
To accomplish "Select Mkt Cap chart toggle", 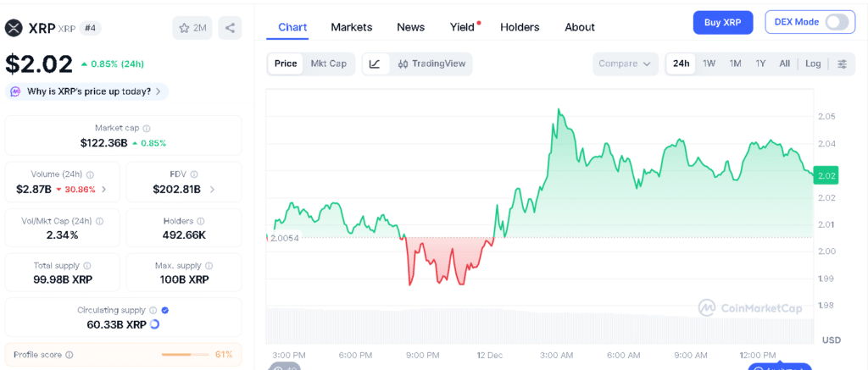I will (x=329, y=64).
